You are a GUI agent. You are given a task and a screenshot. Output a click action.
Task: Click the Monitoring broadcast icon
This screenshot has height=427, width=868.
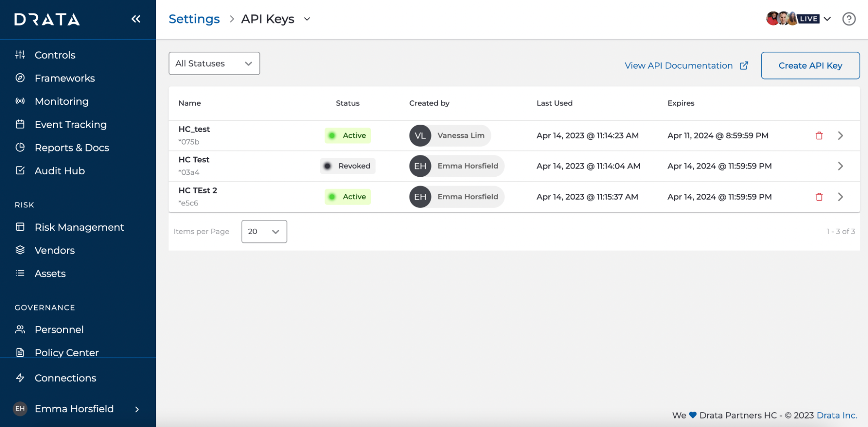pos(20,101)
